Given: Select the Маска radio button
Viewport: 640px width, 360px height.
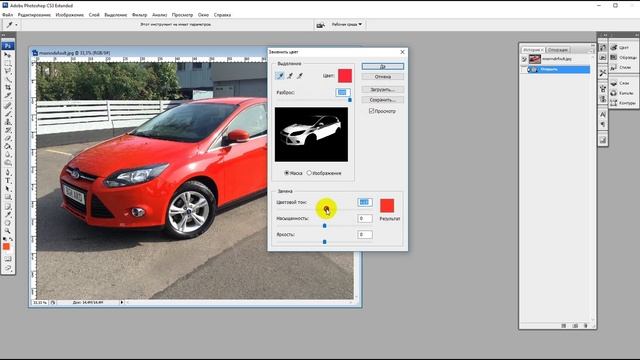Looking at the screenshot, I should [x=287, y=173].
